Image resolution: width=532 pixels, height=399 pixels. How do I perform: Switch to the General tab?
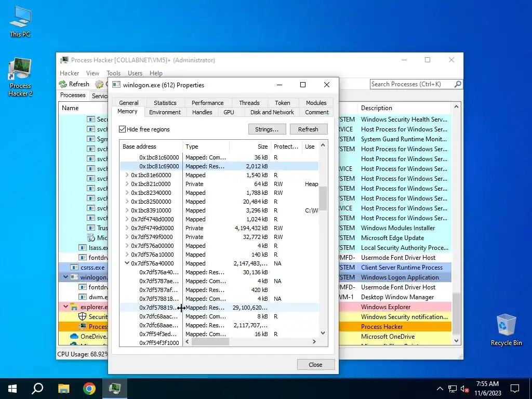pyautogui.click(x=129, y=103)
